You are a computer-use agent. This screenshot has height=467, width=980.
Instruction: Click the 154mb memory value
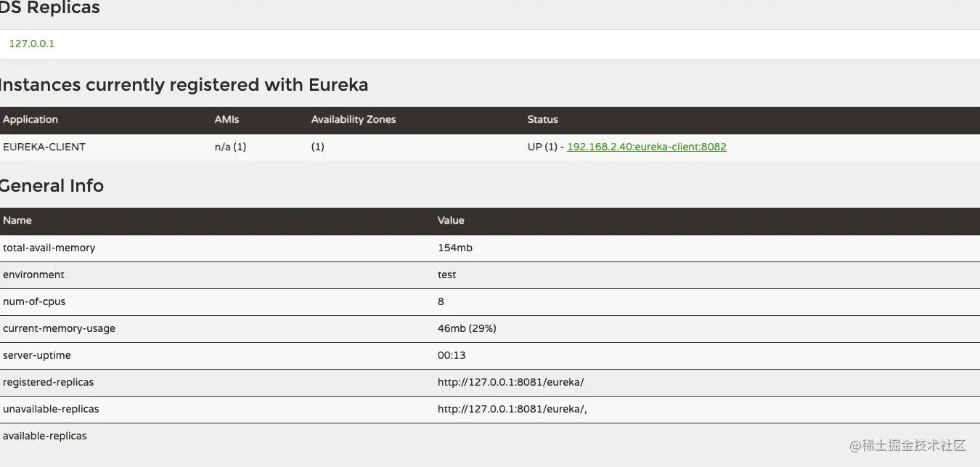click(x=455, y=248)
